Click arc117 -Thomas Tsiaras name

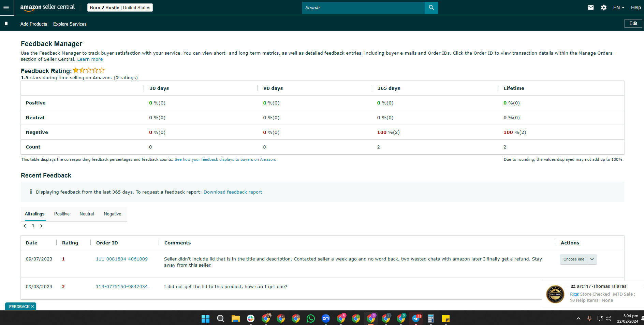point(601,286)
